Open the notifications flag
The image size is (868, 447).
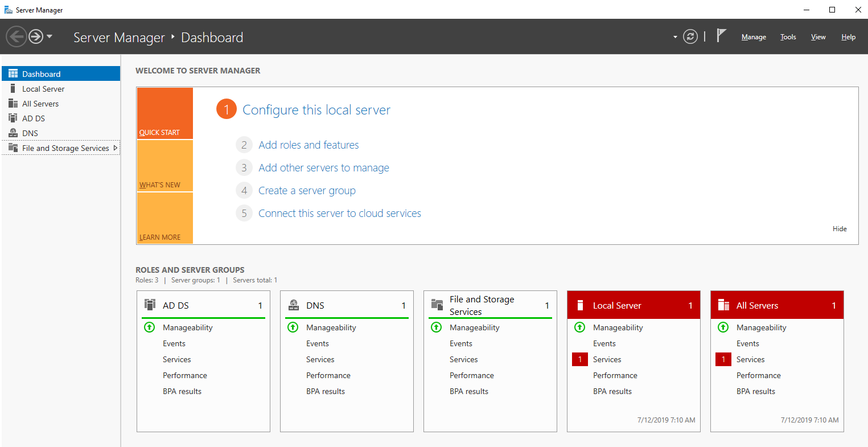[x=721, y=36]
